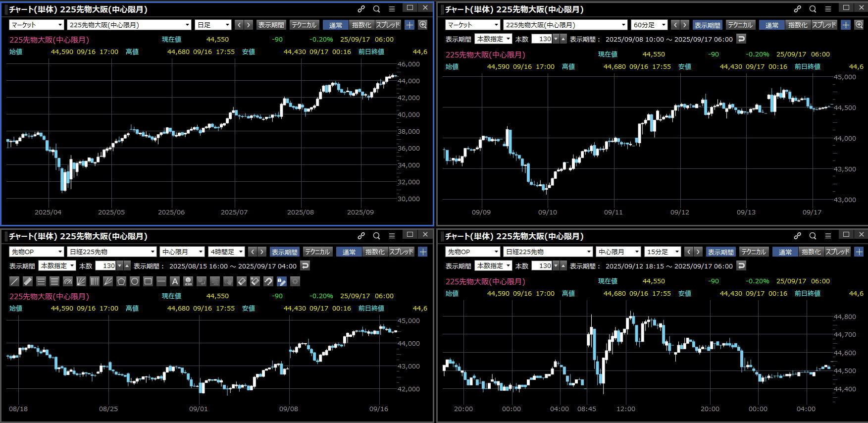
Task: Select the trend line drawing tool
Action: (x=14, y=281)
